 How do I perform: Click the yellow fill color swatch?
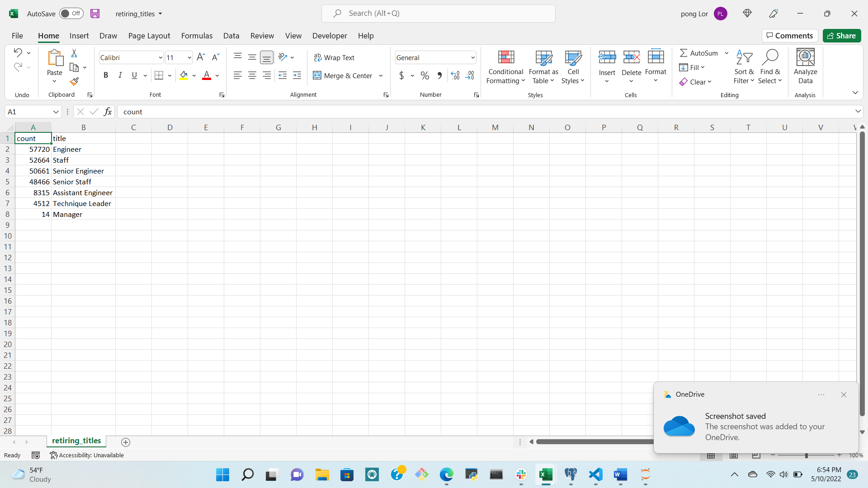pyautogui.click(x=184, y=75)
